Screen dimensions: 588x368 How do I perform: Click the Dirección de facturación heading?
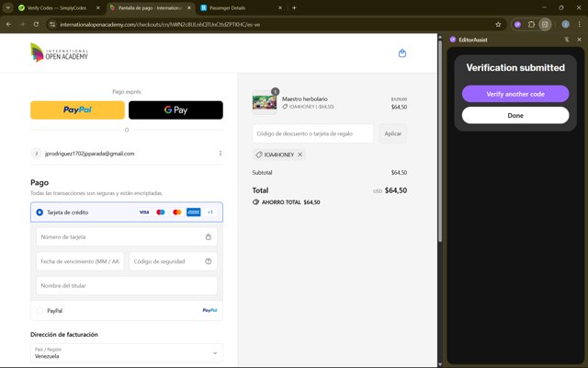[x=64, y=334]
